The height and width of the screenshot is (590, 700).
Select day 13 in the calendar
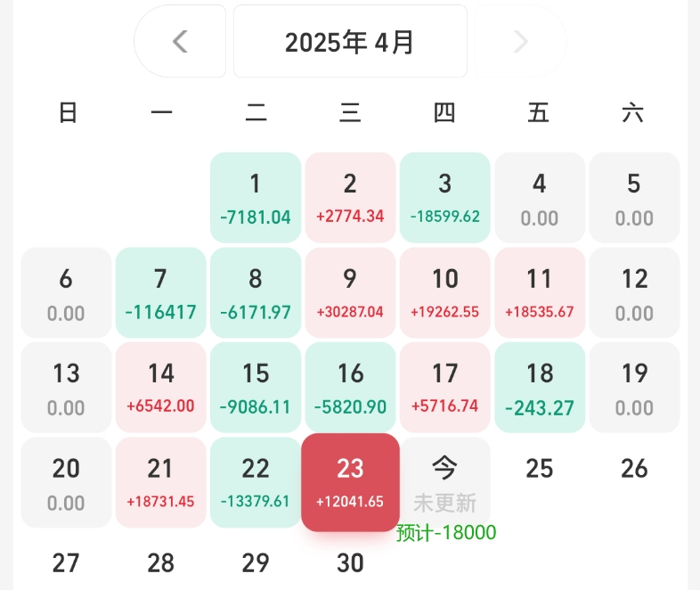coord(66,387)
